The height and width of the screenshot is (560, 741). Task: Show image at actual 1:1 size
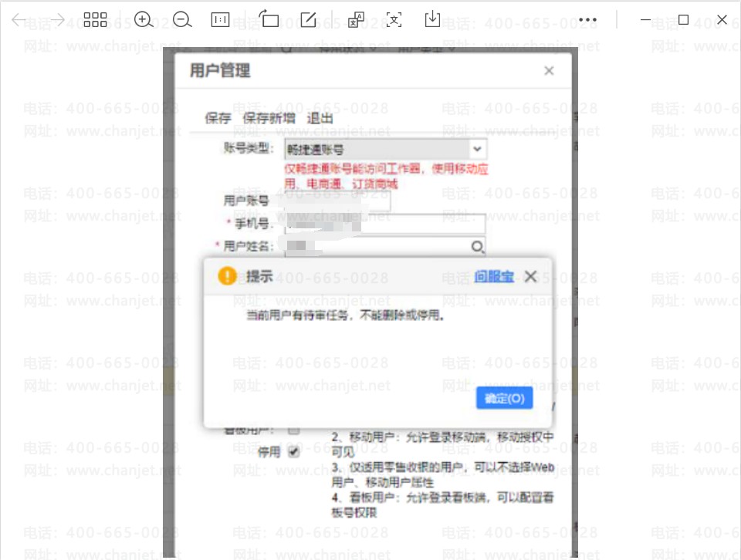pyautogui.click(x=220, y=20)
